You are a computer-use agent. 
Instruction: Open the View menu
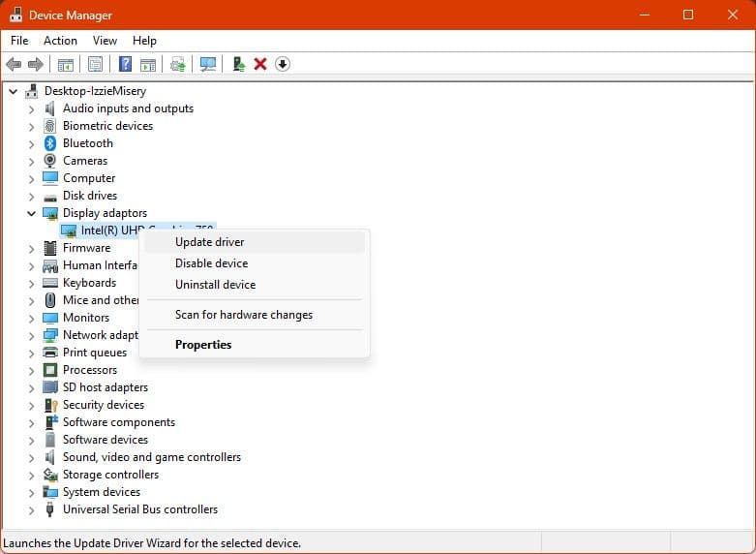105,41
